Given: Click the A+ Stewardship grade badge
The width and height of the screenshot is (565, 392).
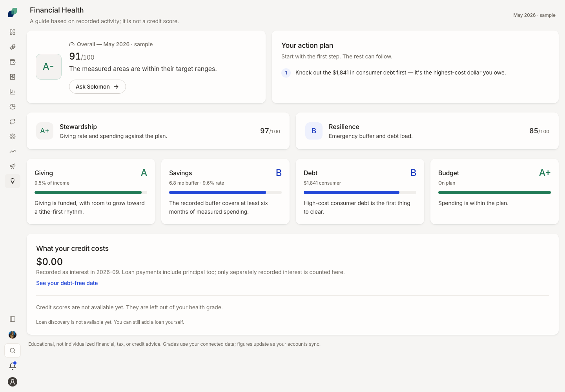Looking at the screenshot, I should point(45,131).
